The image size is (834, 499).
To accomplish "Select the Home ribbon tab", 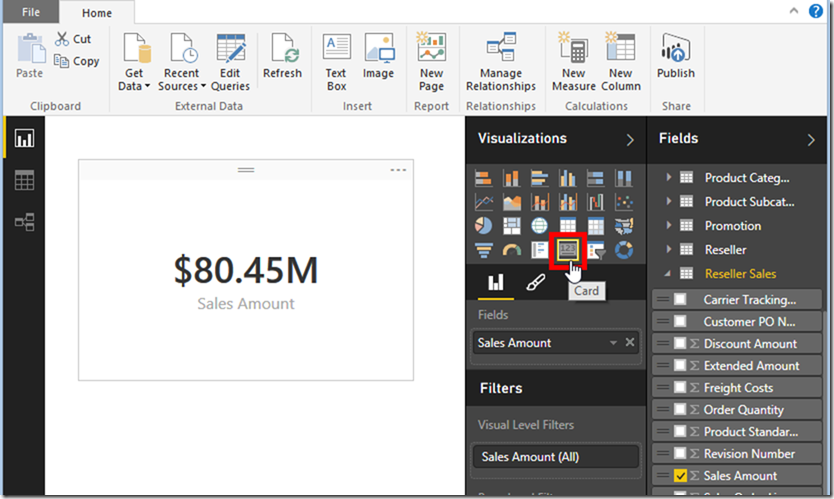I will (x=97, y=13).
